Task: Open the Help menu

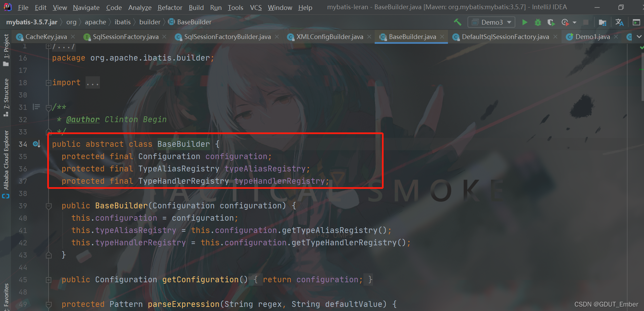Action: coord(305,7)
